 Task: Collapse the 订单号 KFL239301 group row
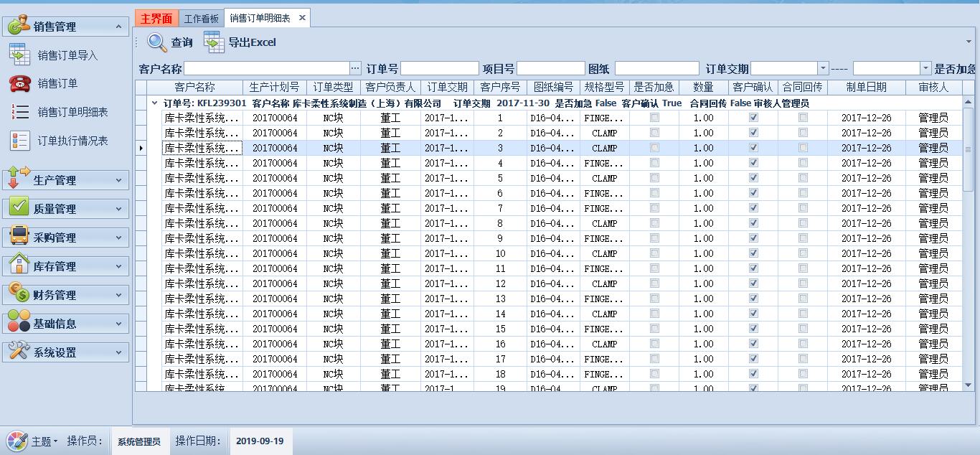pyautogui.click(x=154, y=103)
